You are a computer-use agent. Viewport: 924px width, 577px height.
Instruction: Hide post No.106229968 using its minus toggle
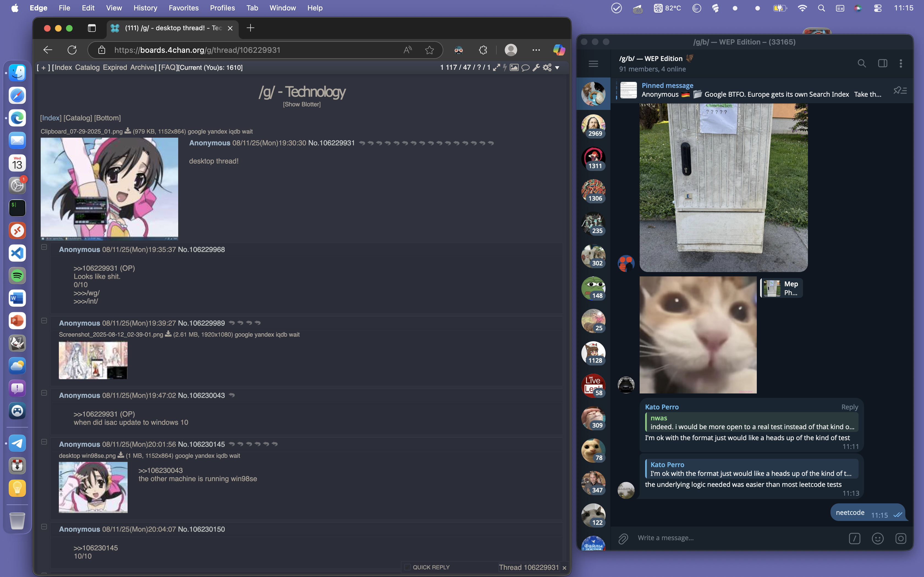(44, 247)
